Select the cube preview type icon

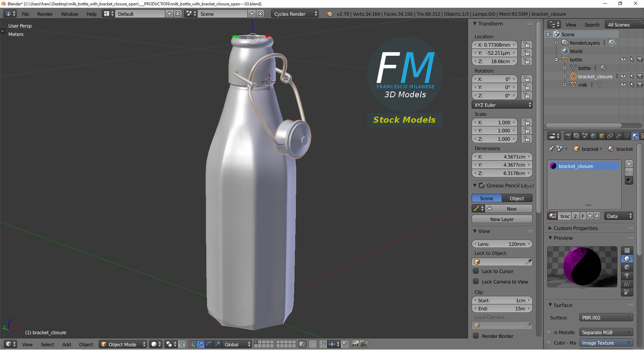point(627,267)
